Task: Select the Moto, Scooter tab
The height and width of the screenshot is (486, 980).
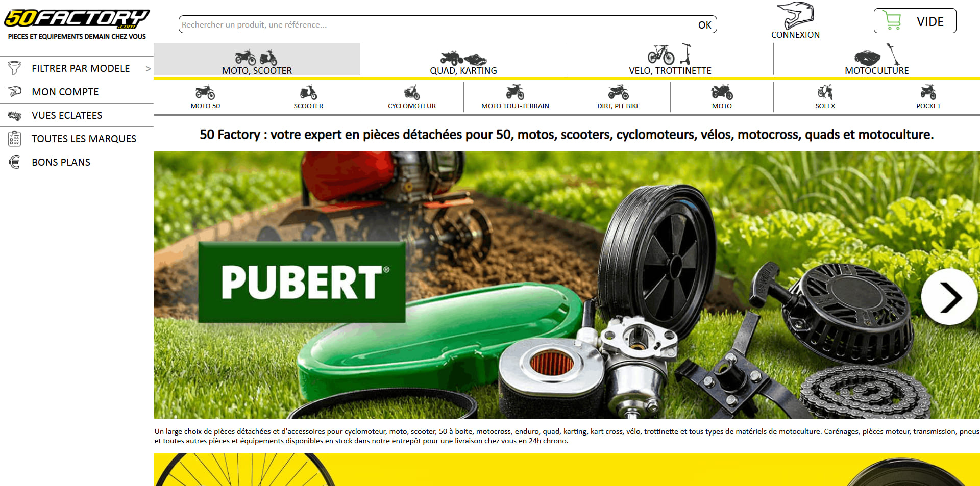Action: [257, 60]
